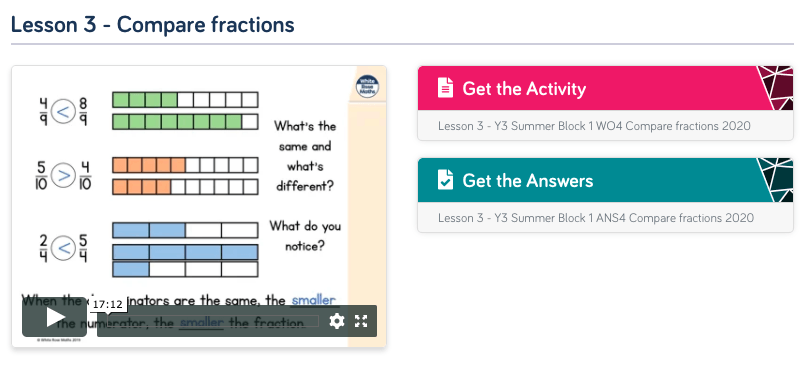Click the orange 5/10 fraction bar in the video
Image resolution: width=807 pixels, height=374 pixels.
[185, 165]
